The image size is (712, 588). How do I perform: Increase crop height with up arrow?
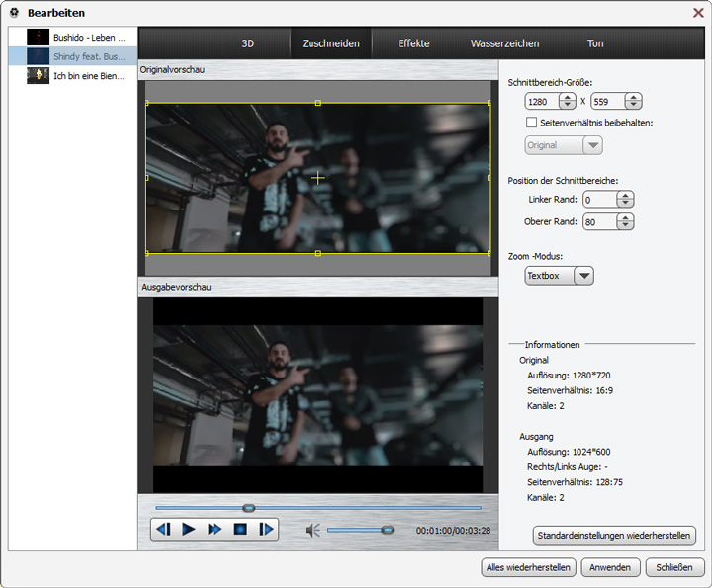(633, 97)
